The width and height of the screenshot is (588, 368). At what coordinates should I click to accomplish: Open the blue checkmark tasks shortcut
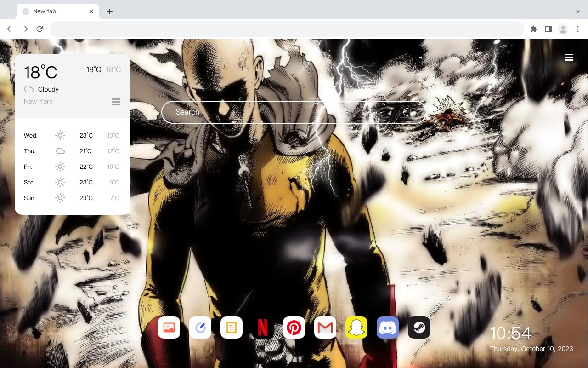pos(200,328)
